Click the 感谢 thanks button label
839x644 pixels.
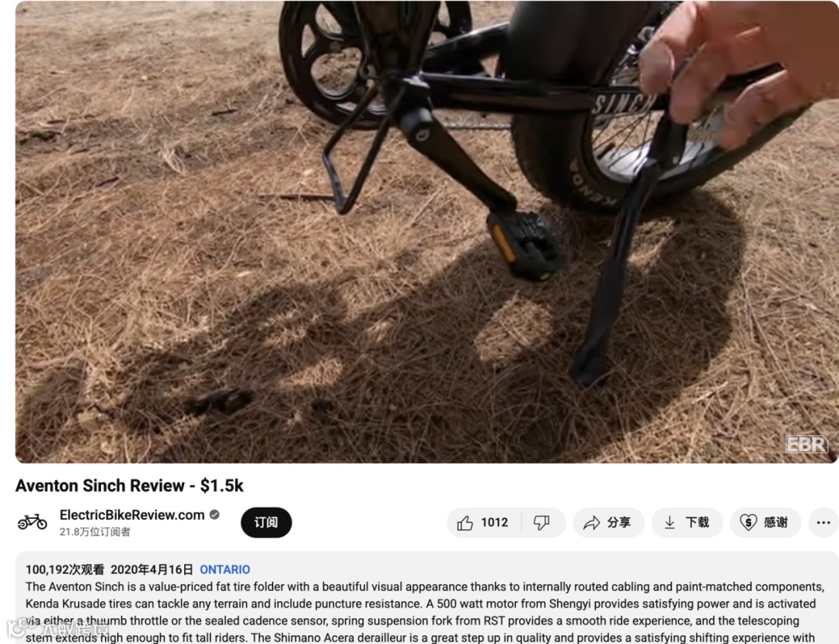tap(775, 523)
